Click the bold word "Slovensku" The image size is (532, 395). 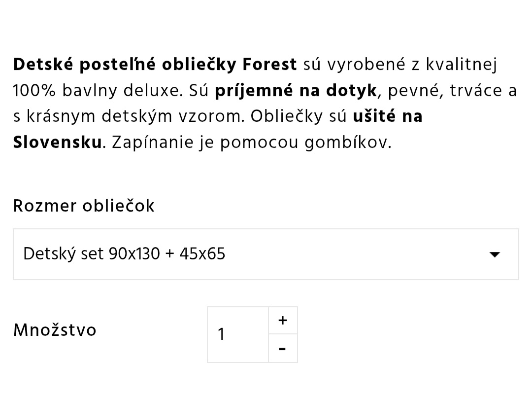click(57, 143)
